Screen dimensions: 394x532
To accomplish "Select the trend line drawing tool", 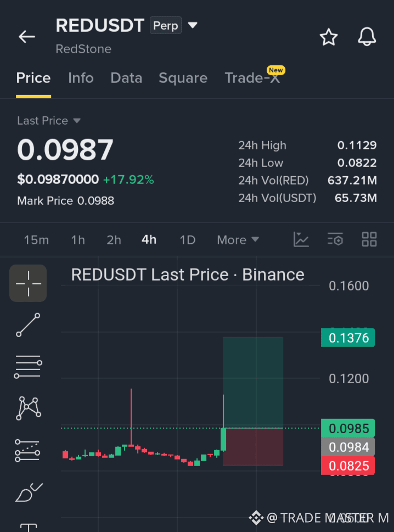I will [28, 325].
